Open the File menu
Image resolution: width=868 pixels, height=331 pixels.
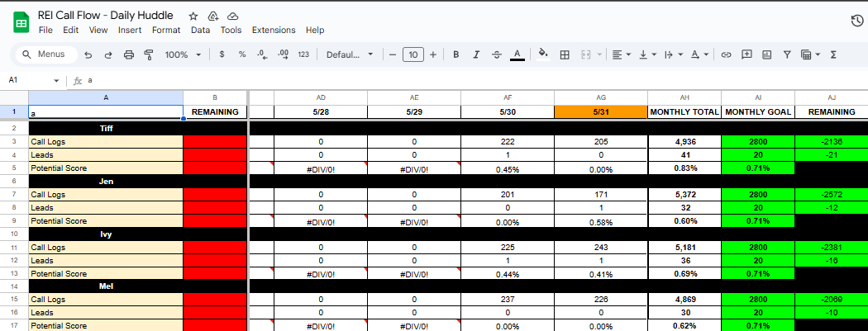(x=45, y=30)
